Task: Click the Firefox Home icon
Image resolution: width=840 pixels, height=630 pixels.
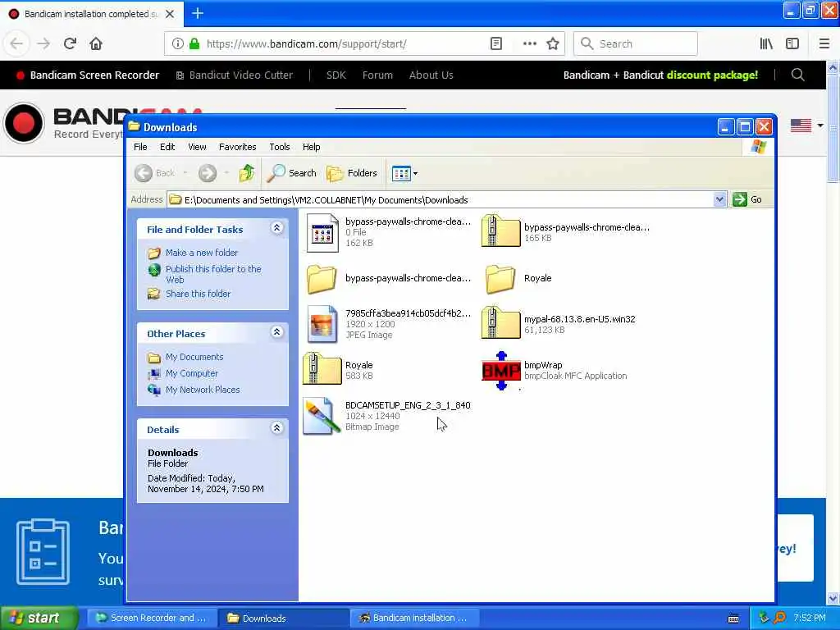Action: (x=96, y=43)
